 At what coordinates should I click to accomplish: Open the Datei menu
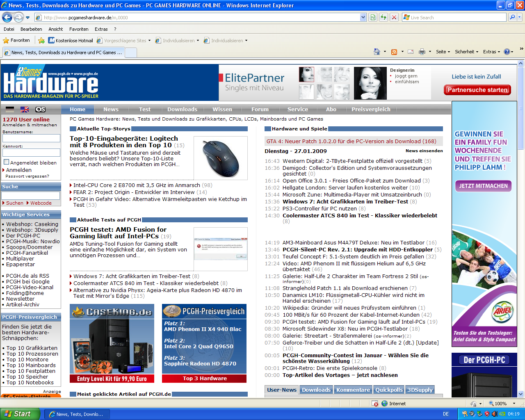(x=9, y=29)
